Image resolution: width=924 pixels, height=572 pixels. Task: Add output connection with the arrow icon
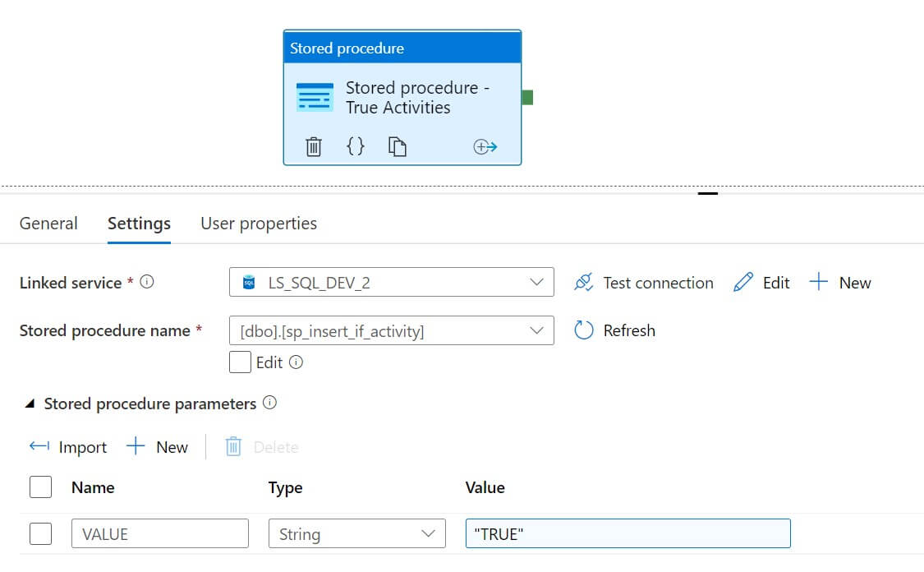tap(485, 147)
